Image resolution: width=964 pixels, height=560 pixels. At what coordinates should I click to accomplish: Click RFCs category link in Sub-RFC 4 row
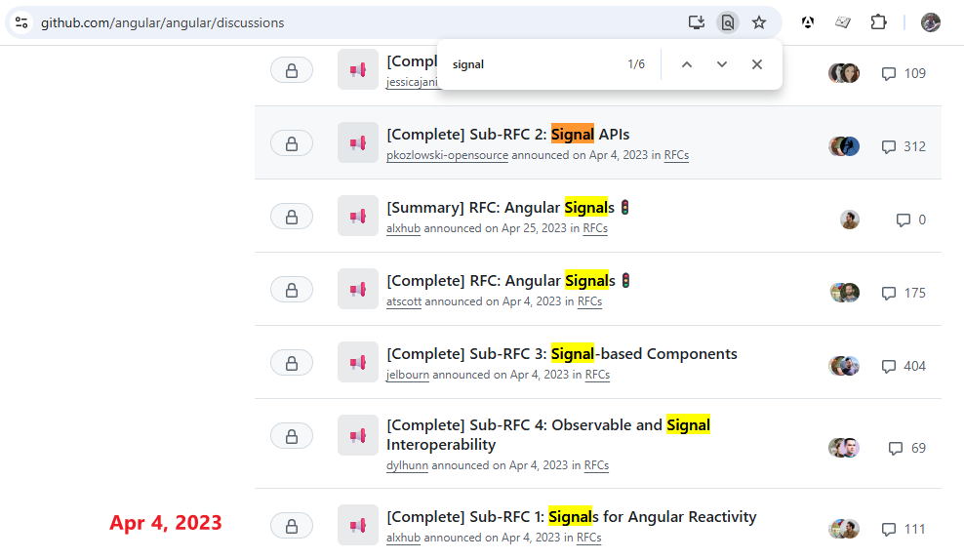pyautogui.click(x=596, y=465)
